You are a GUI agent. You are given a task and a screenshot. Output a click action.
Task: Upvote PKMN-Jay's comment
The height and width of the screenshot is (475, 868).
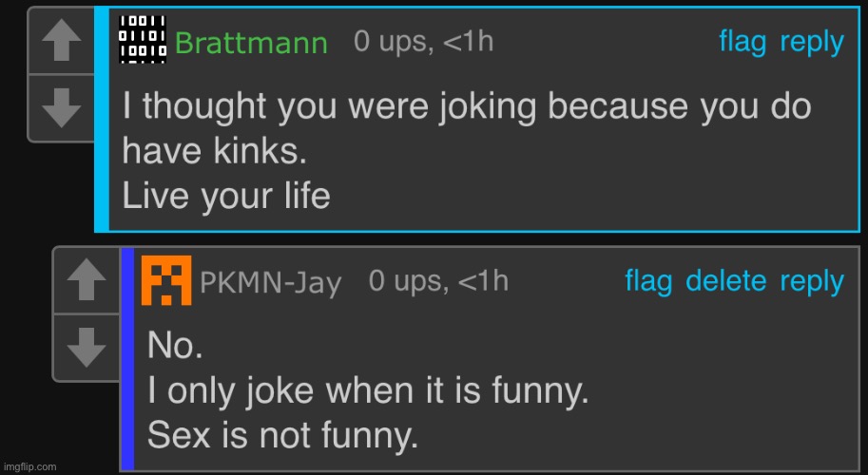87,281
